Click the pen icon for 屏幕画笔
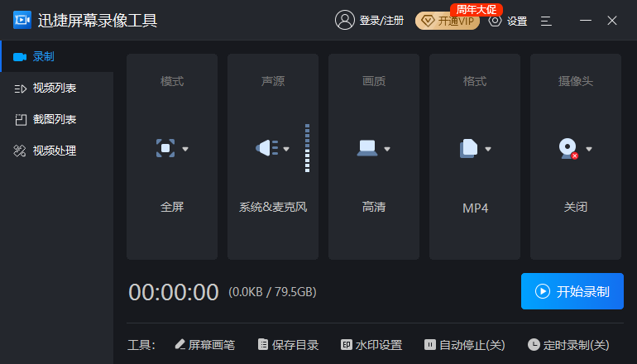637x364 pixels. [180, 344]
